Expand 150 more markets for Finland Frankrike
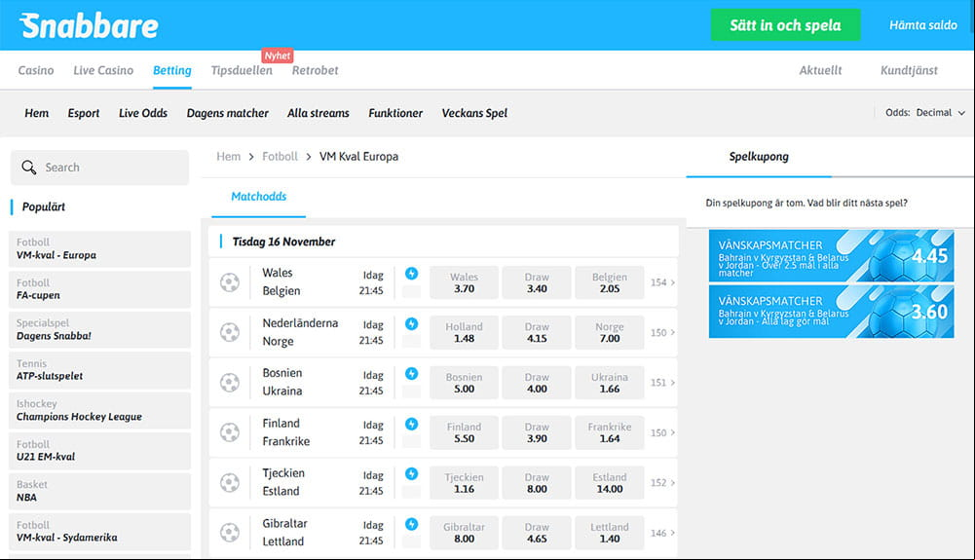 (x=663, y=432)
